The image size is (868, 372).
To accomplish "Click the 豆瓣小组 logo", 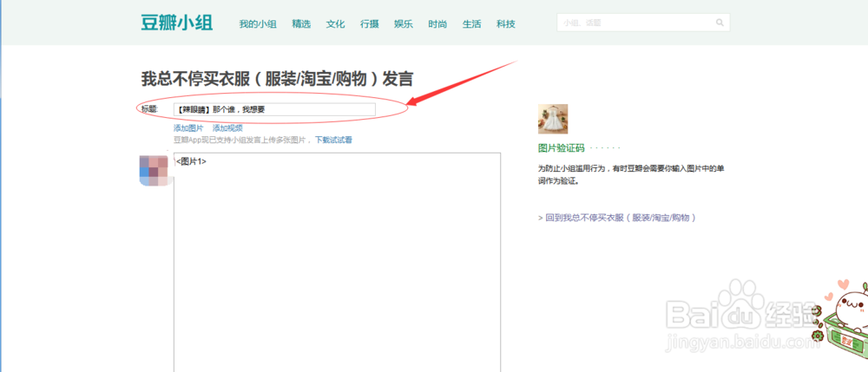I will 176,23.
